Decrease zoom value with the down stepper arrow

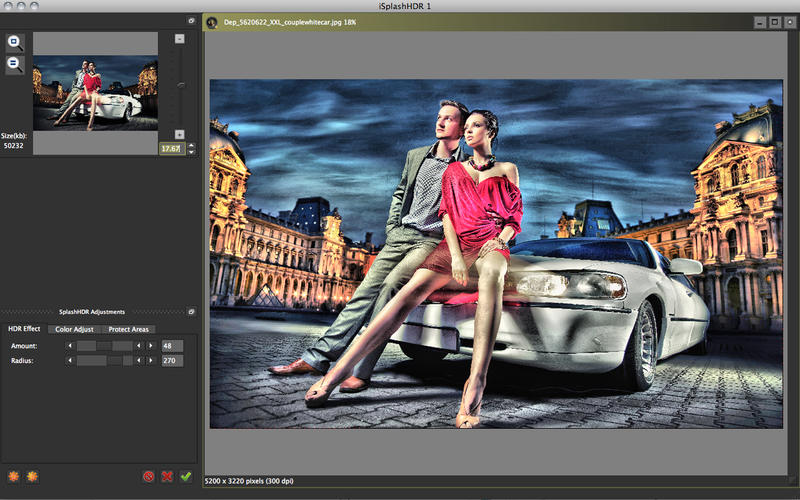point(191,152)
